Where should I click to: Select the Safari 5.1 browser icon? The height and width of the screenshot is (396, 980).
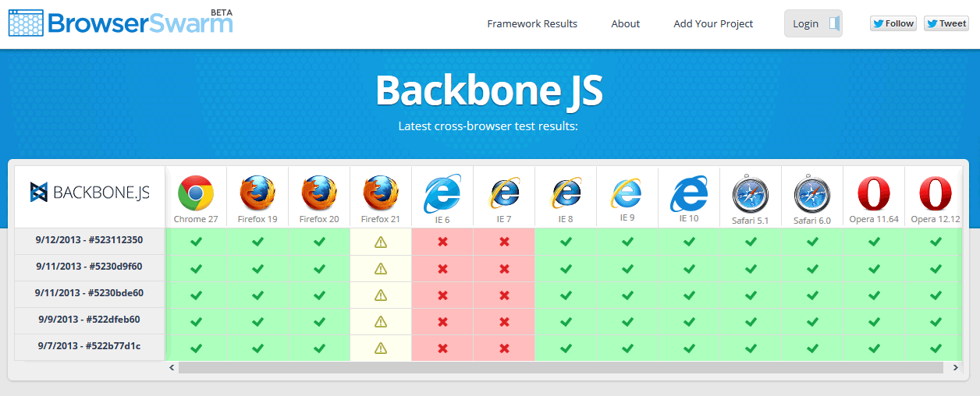tap(751, 195)
